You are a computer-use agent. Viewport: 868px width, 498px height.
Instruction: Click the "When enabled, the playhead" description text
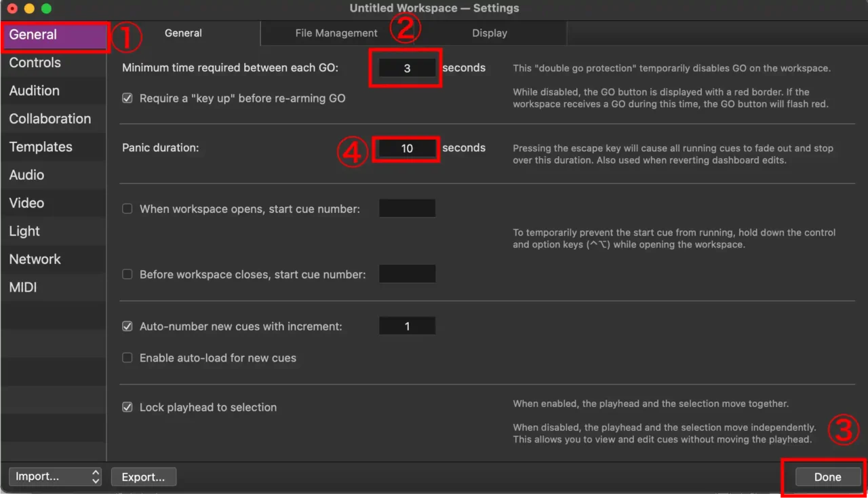(651, 404)
